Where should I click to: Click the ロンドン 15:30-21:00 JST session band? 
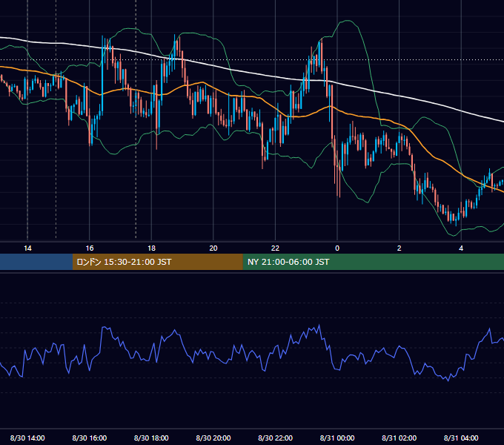(157, 262)
